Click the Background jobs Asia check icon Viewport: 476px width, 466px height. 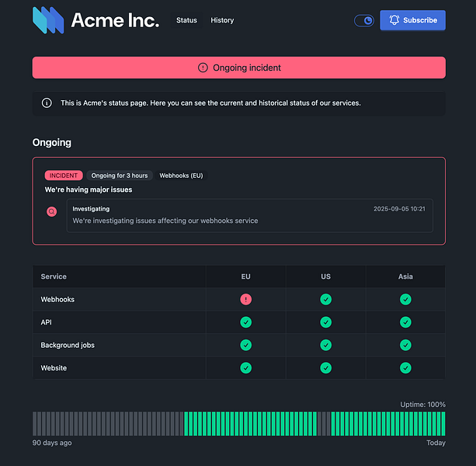click(x=405, y=345)
